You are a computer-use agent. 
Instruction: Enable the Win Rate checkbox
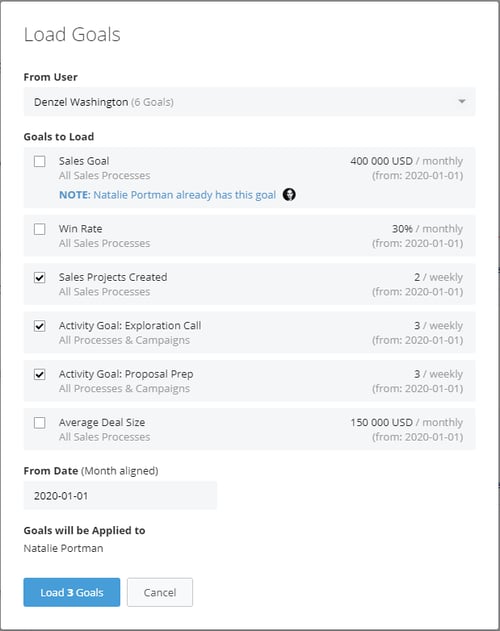coord(39,229)
